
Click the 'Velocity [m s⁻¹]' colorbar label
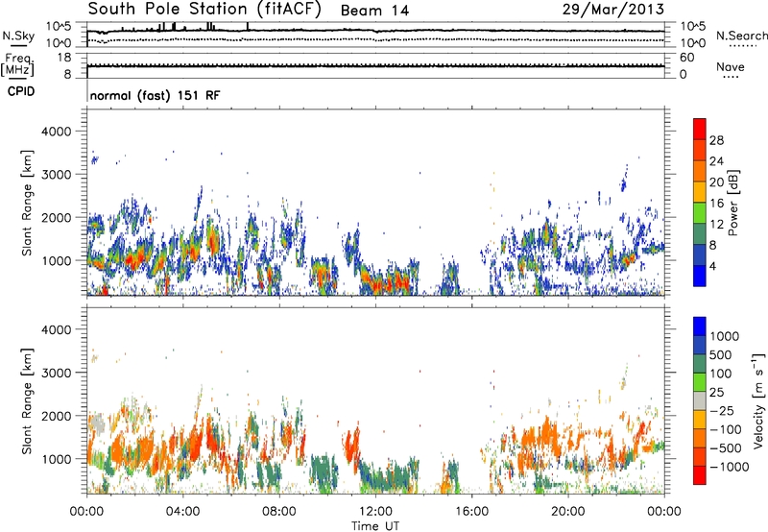coord(758,400)
